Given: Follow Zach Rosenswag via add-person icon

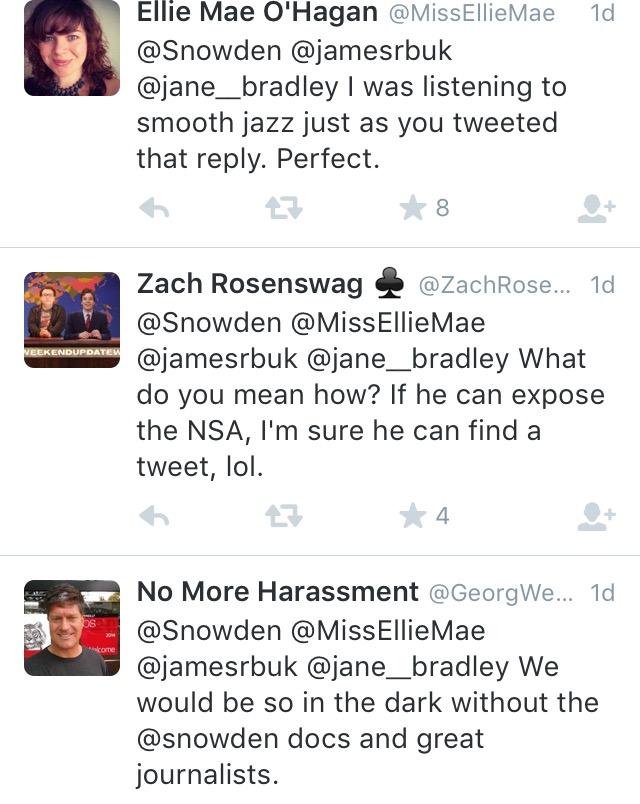Looking at the screenshot, I should point(597,516).
